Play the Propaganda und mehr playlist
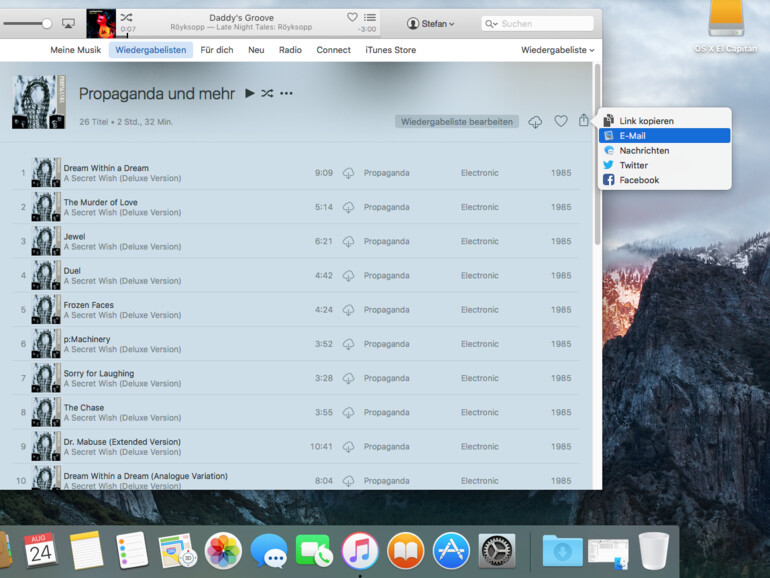 pos(249,93)
